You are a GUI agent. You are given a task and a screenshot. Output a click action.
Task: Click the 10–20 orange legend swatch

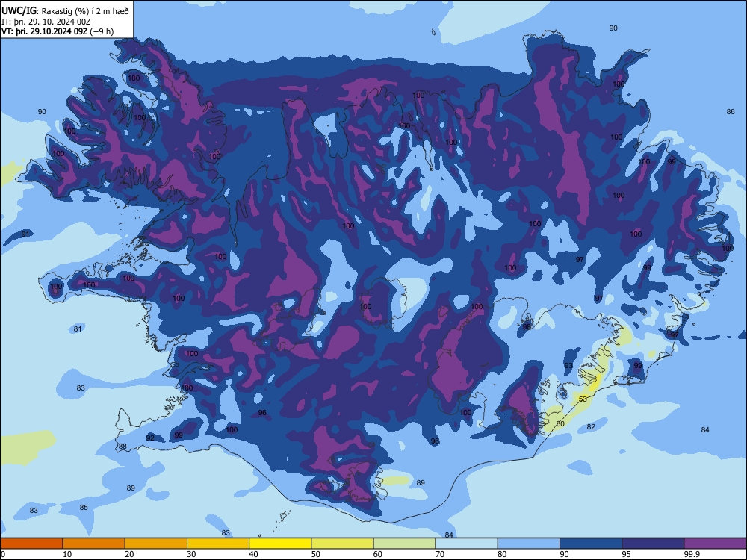point(94,544)
